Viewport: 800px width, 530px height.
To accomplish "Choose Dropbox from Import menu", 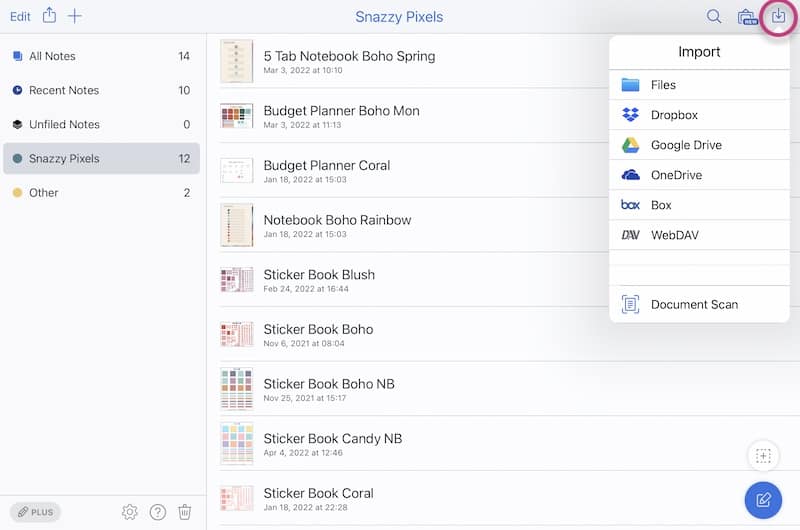I will (674, 115).
